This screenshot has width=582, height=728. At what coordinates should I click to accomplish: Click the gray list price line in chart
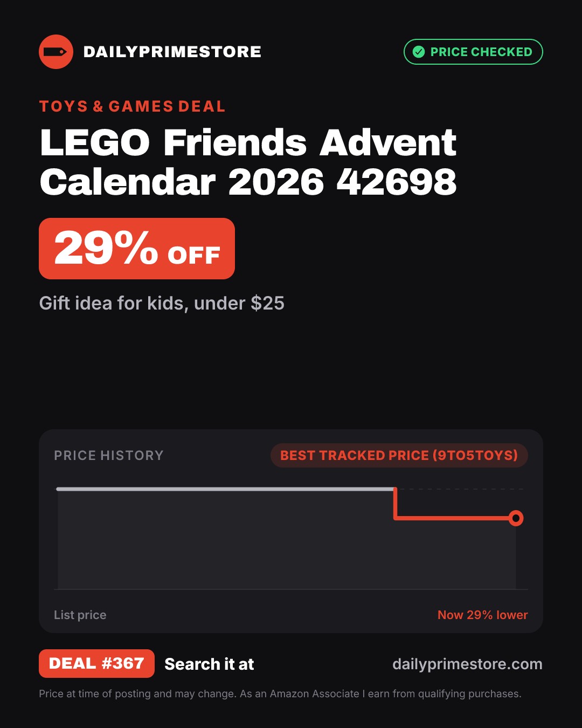click(x=225, y=489)
